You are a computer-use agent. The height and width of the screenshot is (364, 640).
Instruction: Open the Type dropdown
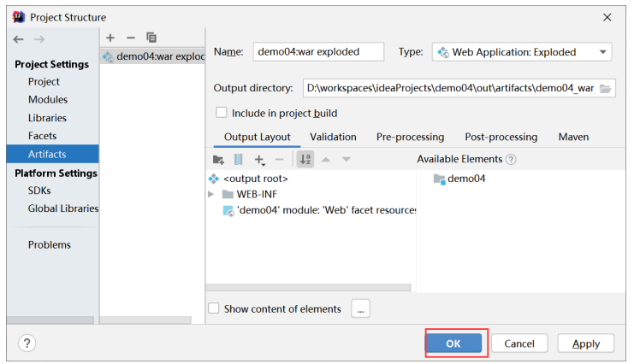[x=522, y=52]
